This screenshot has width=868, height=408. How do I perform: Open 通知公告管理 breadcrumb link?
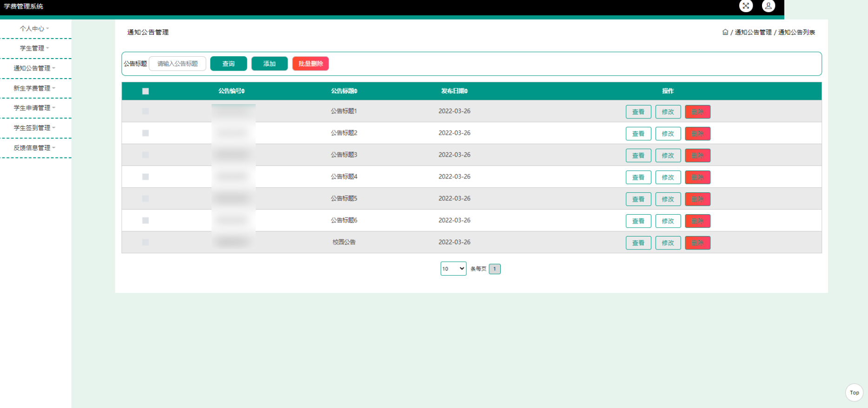pyautogui.click(x=753, y=32)
